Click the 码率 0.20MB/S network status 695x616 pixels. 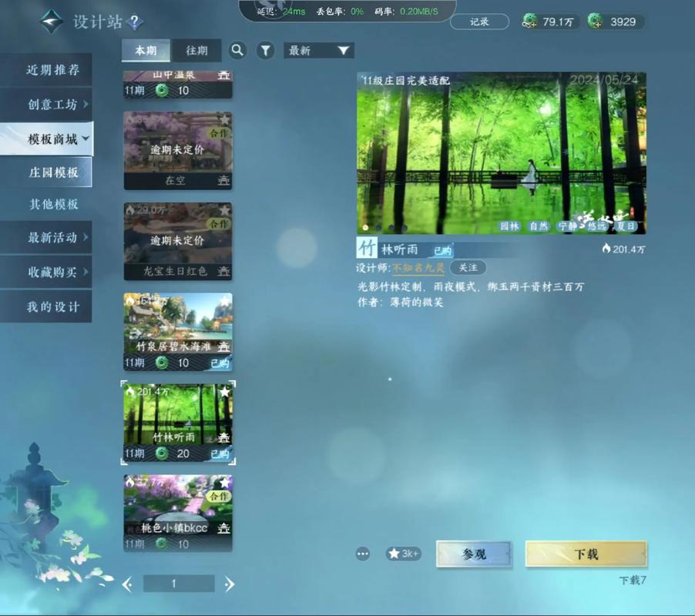[407, 12]
